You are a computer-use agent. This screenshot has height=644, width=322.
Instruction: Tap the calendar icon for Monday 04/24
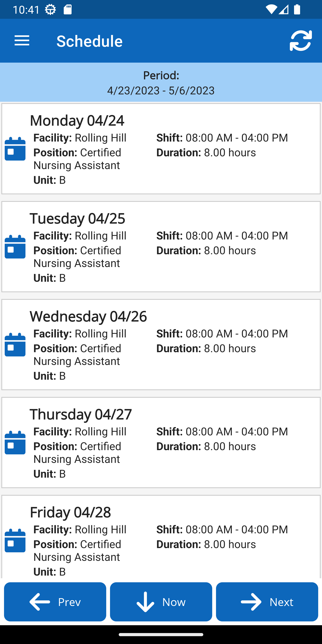point(15,149)
